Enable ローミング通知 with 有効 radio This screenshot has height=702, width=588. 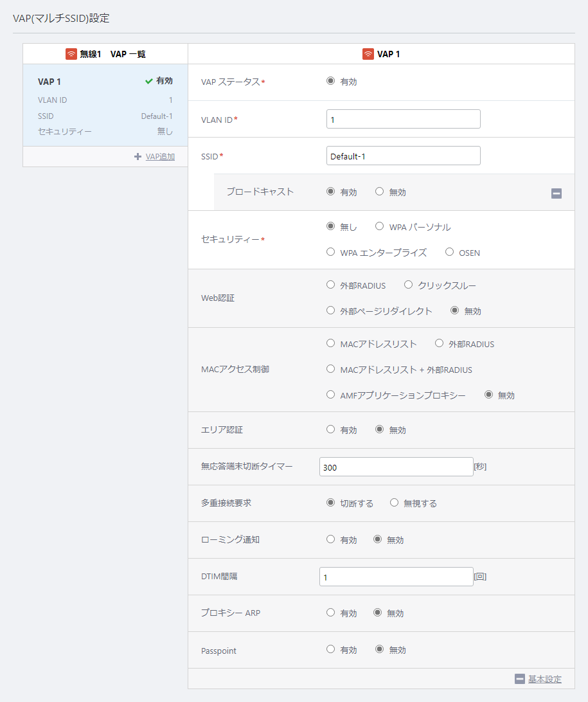coord(331,539)
